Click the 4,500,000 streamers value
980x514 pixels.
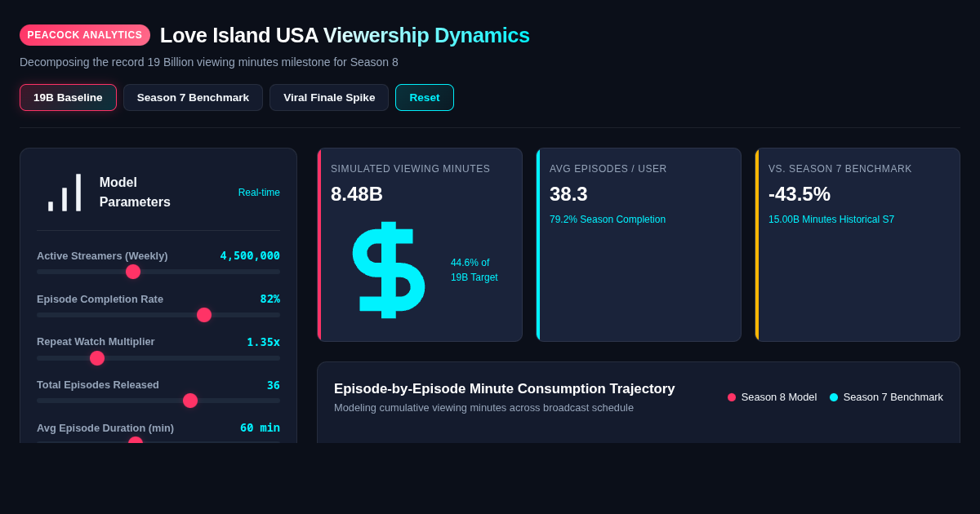click(x=250, y=255)
